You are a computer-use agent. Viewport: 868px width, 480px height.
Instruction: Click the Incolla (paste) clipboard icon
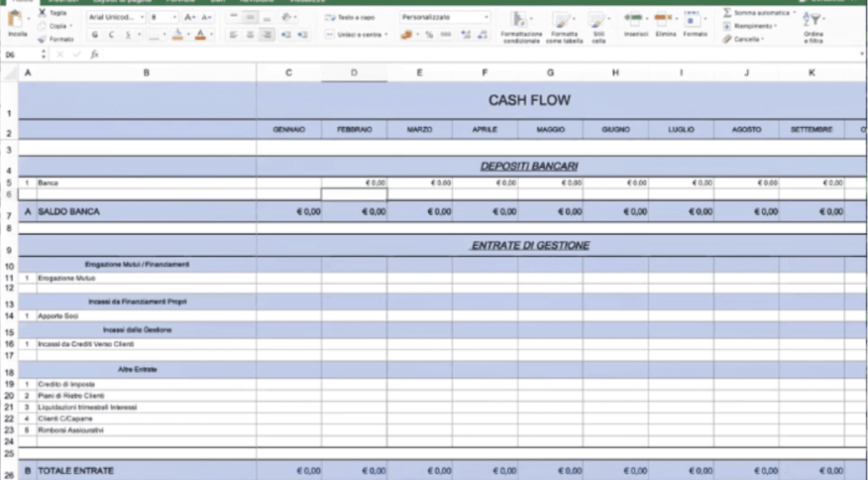(x=17, y=20)
